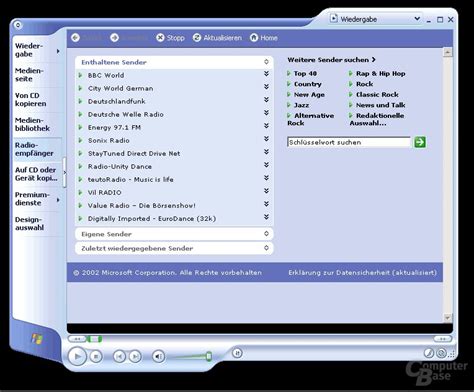Click the volume slider handle
The image size is (474, 392).
click(x=209, y=356)
